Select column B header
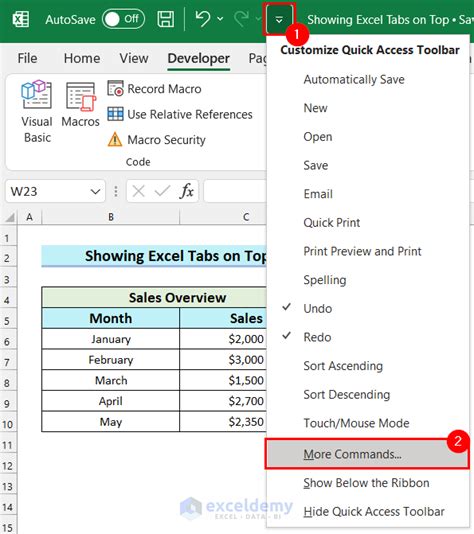474x534 pixels. [111, 217]
